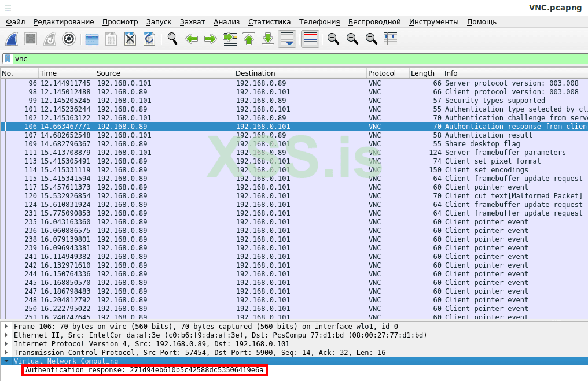The image size is (588, 381).
Task: Expand the Frame 106 details row
Action: [x=6, y=327]
